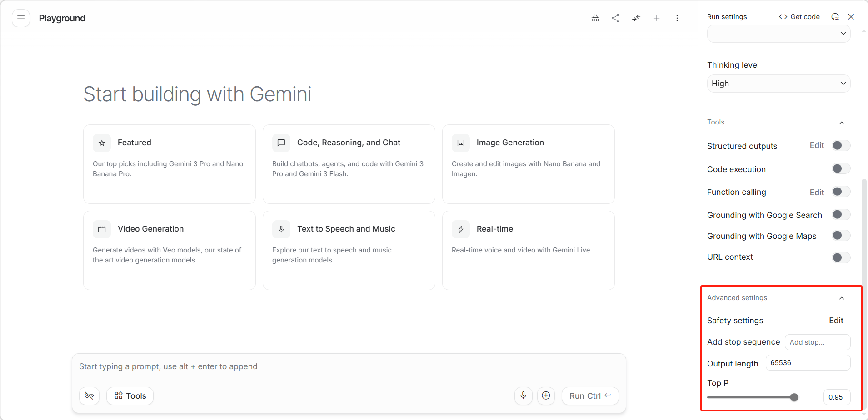Open the Tools button in prompt box
This screenshot has height=420, width=868.
[130, 396]
